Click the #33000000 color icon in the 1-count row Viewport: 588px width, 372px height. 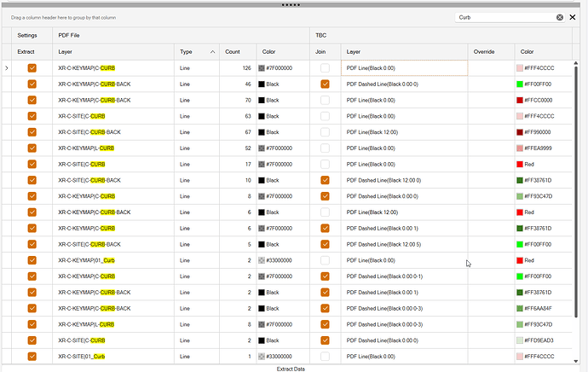(262, 356)
